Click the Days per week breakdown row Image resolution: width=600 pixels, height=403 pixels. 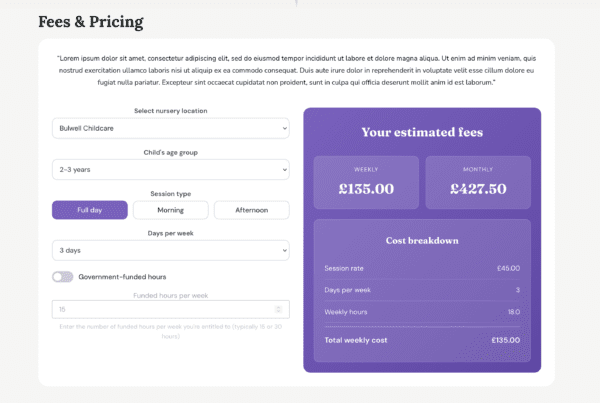point(422,290)
